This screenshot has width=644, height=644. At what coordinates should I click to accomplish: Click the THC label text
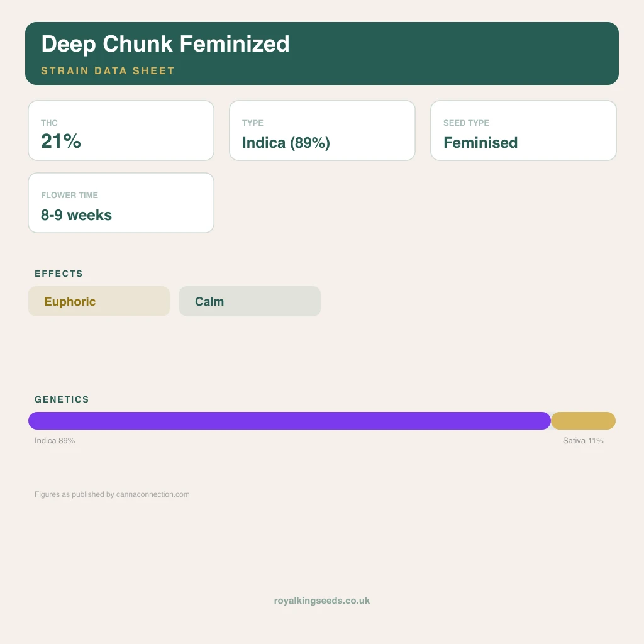pyautogui.click(x=49, y=123)
